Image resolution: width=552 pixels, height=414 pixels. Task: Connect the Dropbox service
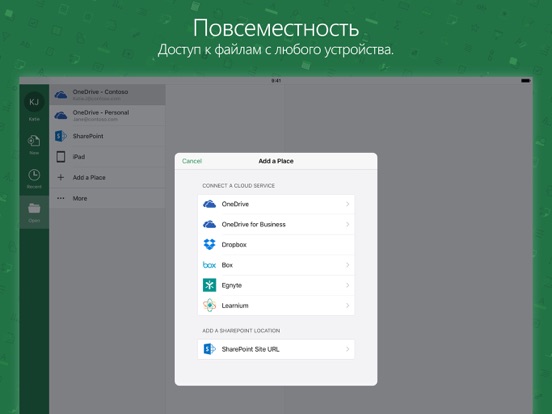pos(276,244)
